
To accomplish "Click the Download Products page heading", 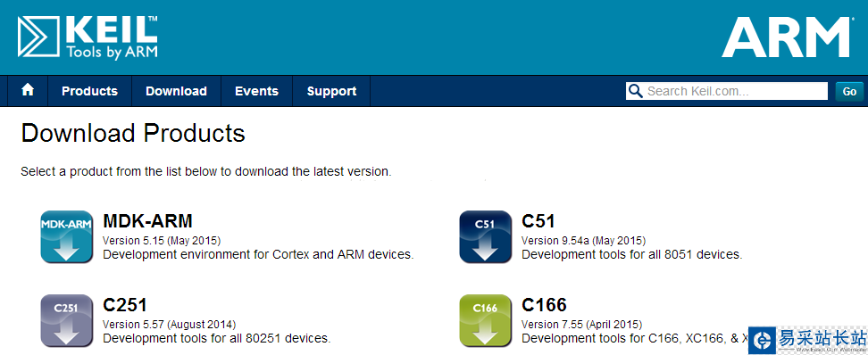I will point(133,134).
